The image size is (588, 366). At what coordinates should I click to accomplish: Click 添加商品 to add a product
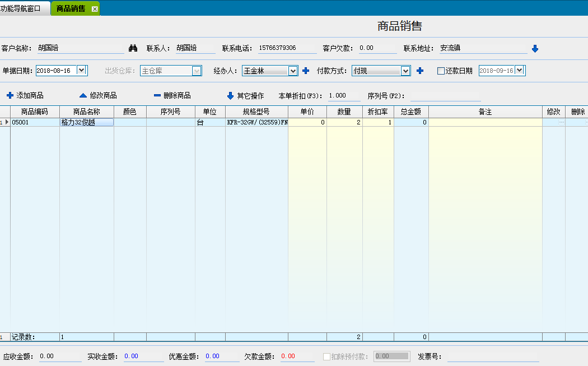[25, 96]
